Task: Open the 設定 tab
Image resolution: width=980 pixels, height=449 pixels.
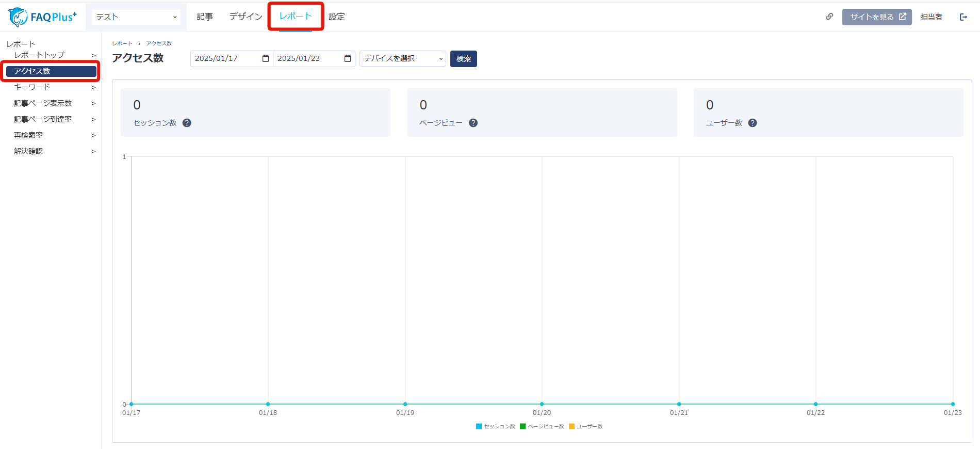Action: 337,17
